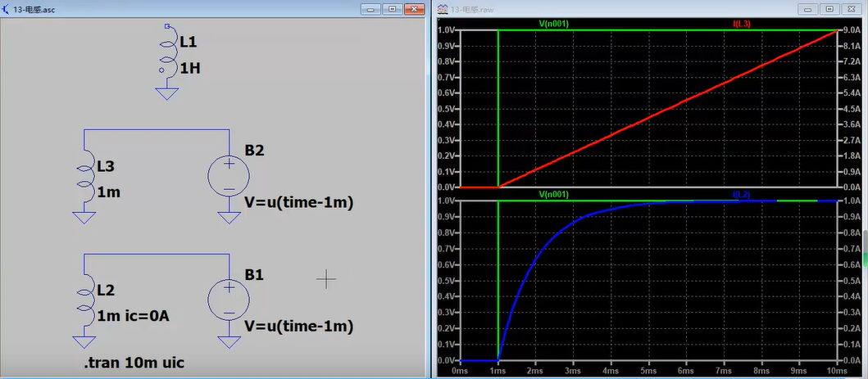Minimize the 13-电感.raw waveform window
This screenshot has height=379, width=868.
click(x=808, y=9)
